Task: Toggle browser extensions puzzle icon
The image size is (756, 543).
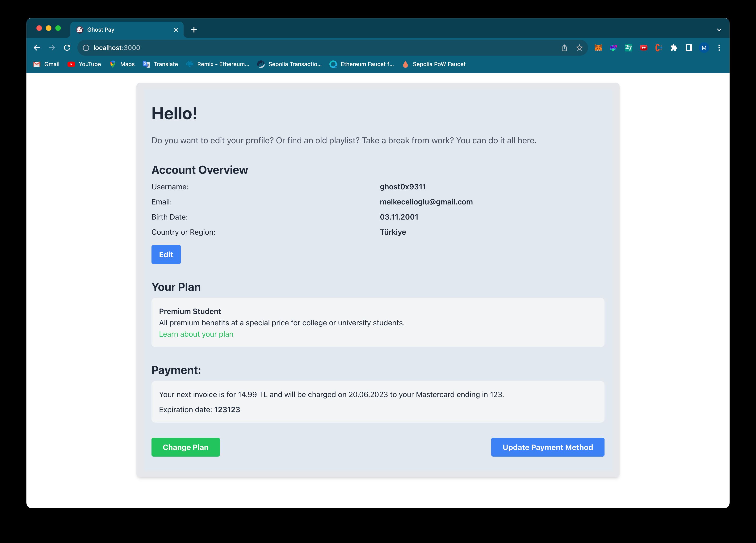Action: coord(674,47)
